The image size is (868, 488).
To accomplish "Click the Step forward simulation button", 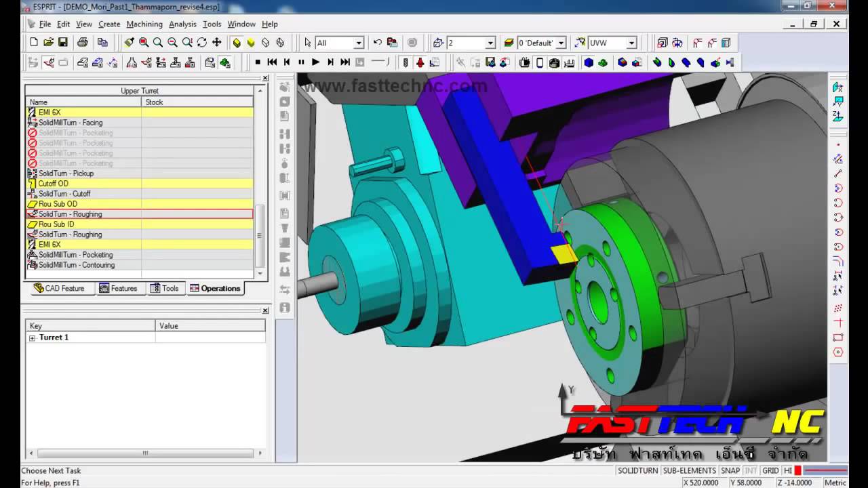I will [x=330, y=62].
